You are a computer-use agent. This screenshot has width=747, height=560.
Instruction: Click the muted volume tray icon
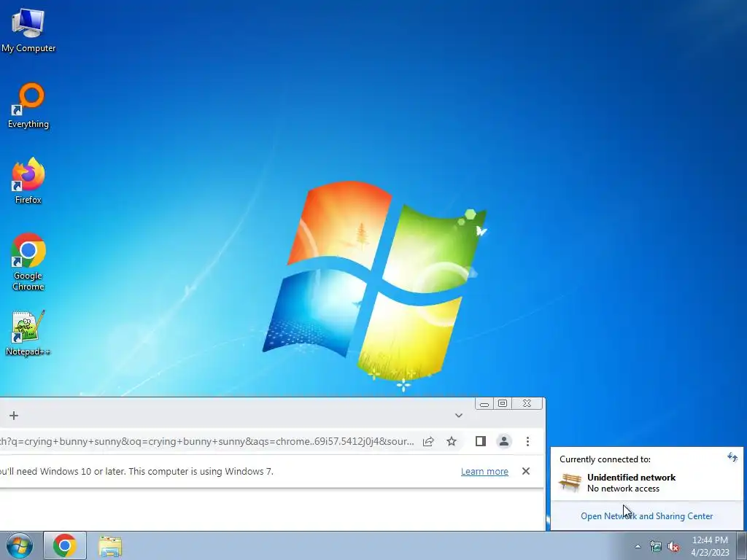[x=673, y=547]
